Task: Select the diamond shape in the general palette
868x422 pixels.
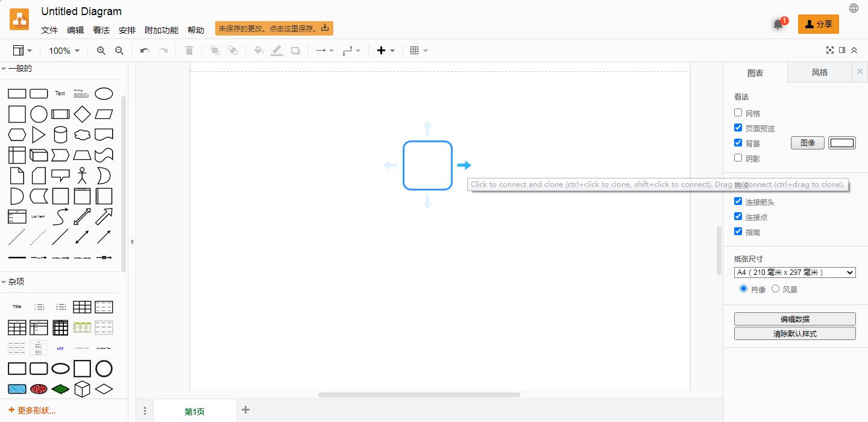Action: [x=82, y=114]
